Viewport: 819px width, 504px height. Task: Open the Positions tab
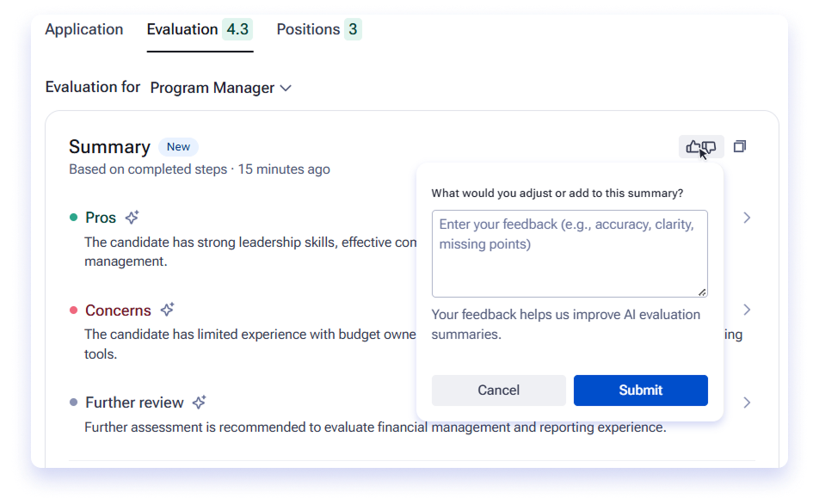(319, 29)
